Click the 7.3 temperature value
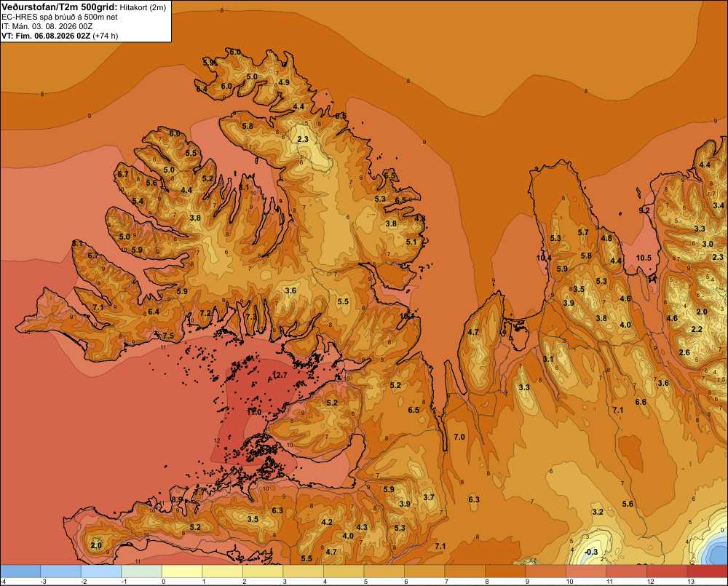The width and height of the screenshot is (728, 586). pos(250,316)
